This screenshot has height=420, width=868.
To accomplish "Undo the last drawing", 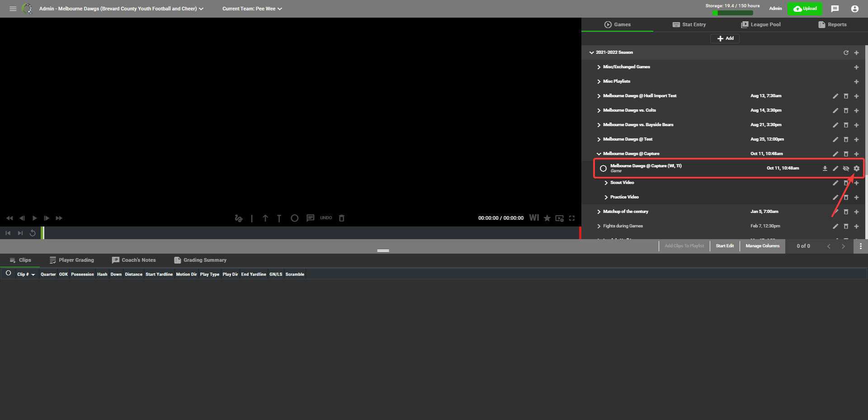I will click(x=326, y=218).
